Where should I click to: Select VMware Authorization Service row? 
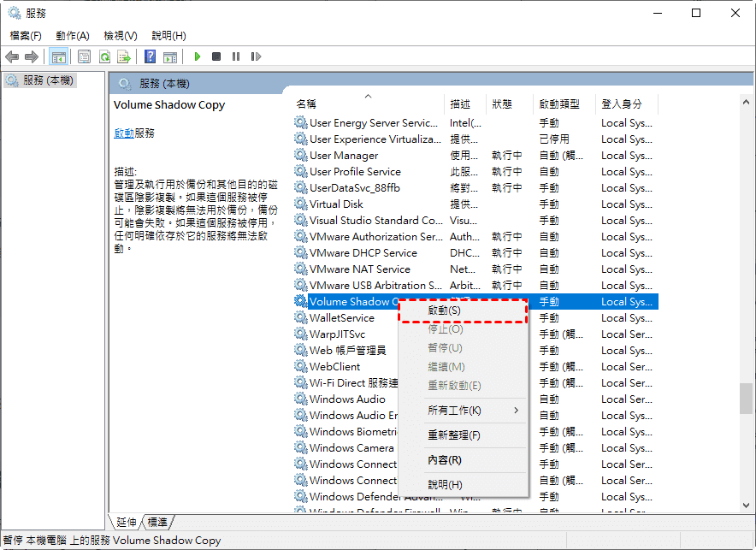click(x=475, y=237)
